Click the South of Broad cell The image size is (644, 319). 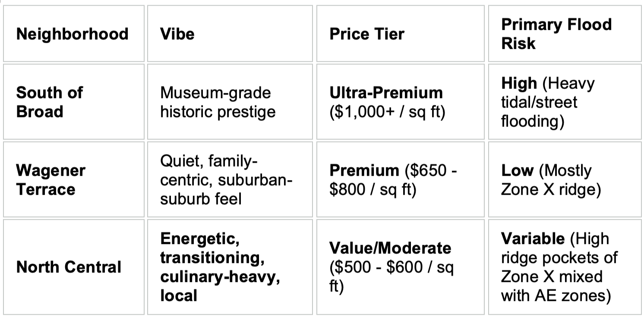[74, 102]
